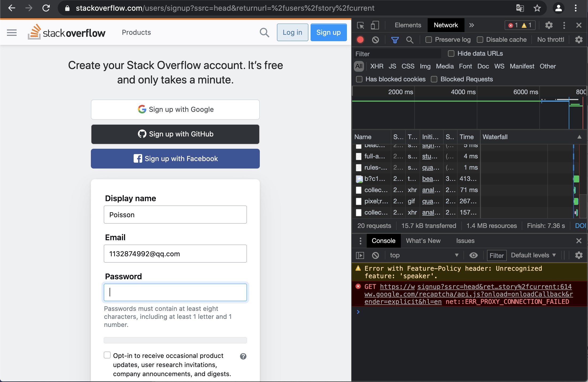Switch to the Elements tab
Screen dimensions: 588x382
pyautogui.click(x=408, y=25)
